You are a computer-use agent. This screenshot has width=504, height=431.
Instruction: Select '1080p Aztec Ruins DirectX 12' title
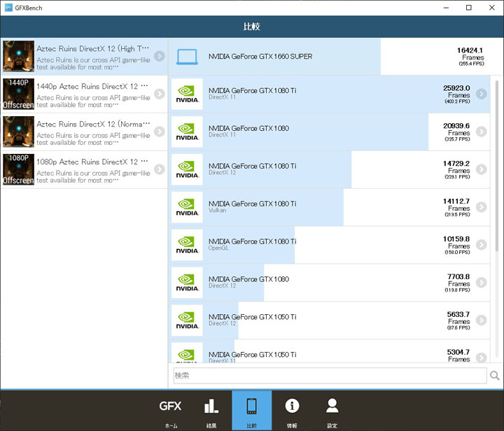click(x=92, y=162)
